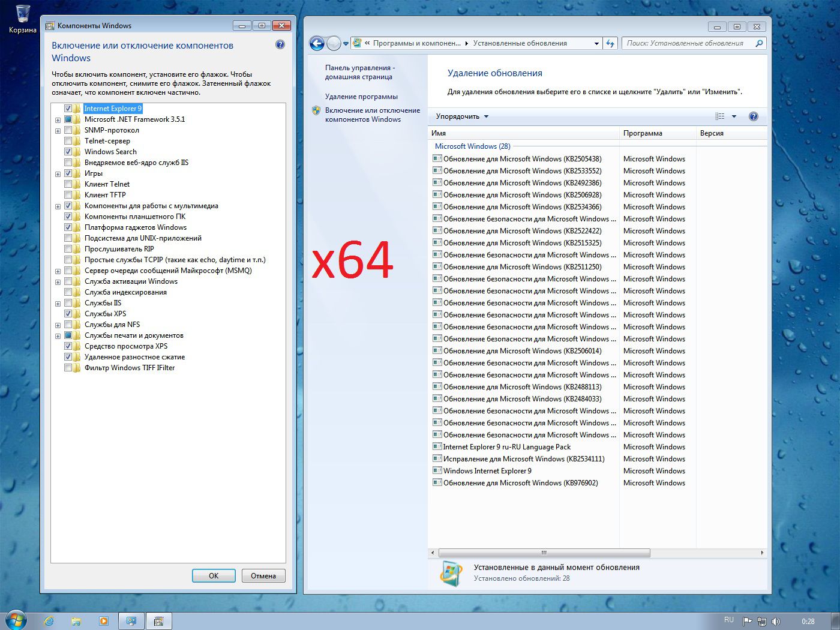Click the Имя column header

coord(523,133)
